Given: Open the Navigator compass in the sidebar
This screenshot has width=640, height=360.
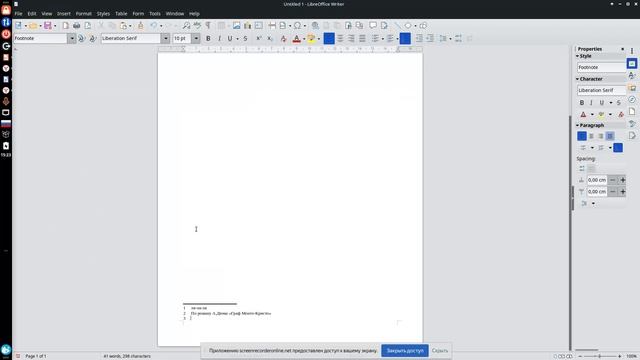Looking at the screenshot, I should 632,100.
